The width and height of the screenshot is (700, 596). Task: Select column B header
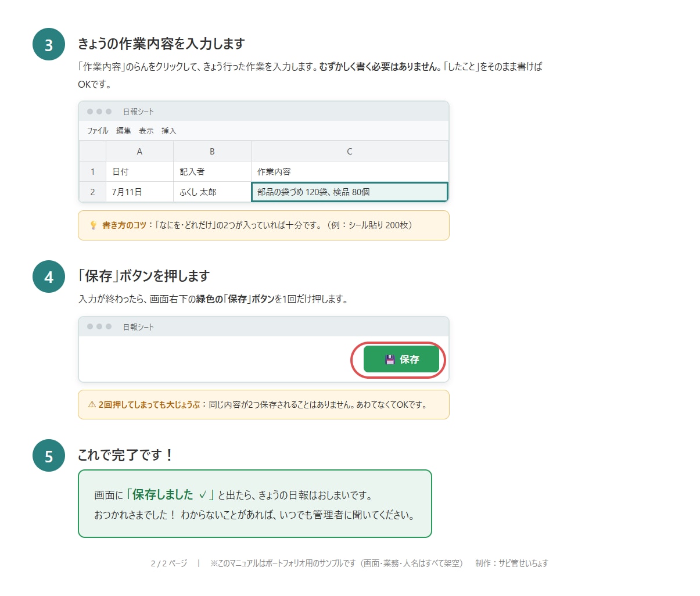point(212,151)
